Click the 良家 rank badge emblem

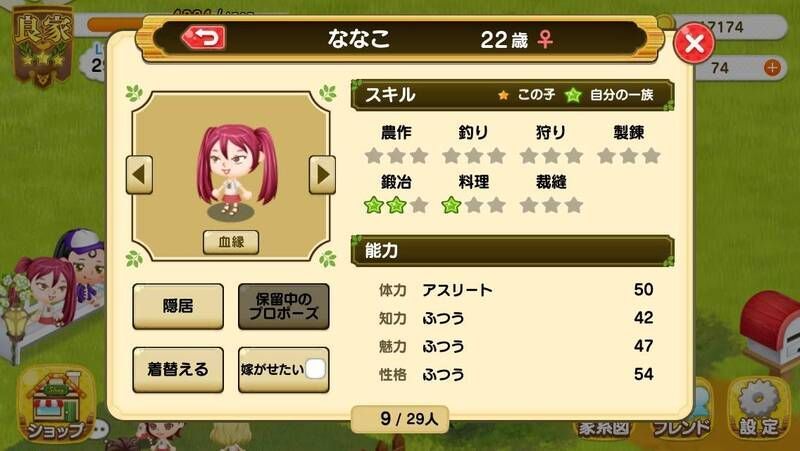tap(43, 47)
